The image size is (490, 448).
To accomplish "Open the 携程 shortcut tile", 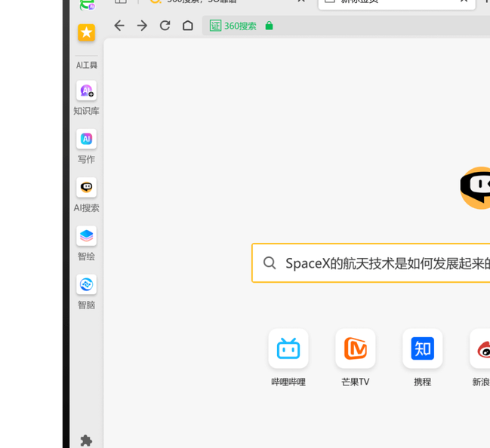I will pos(423,348).
